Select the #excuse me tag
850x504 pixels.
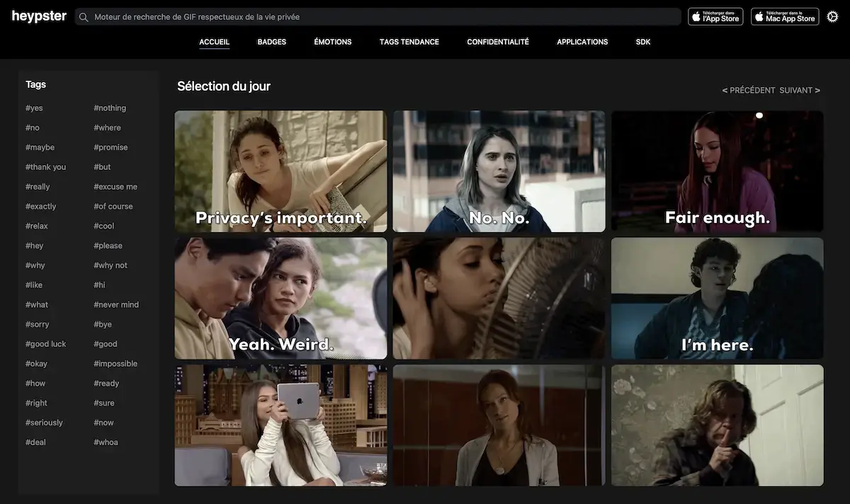pyautogui.click(x=115, y=187)
